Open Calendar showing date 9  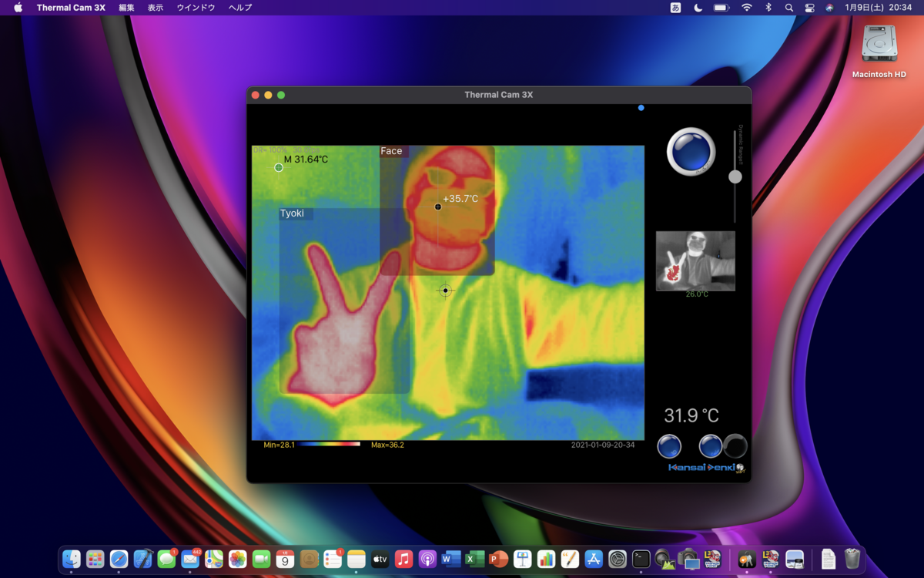pyautogui.click(x=286, y=559)
